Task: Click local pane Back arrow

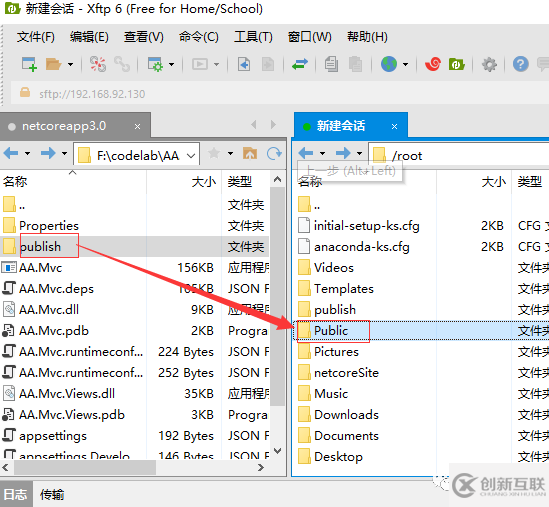Action: click(11, 153)
